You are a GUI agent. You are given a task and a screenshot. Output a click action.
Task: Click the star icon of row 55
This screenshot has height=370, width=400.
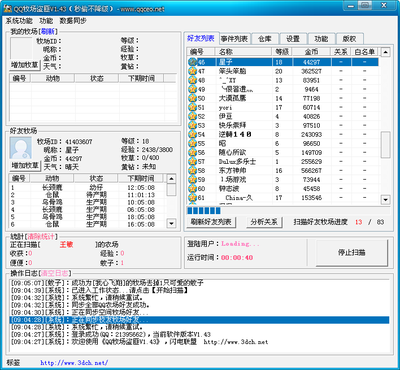point(192,143)
